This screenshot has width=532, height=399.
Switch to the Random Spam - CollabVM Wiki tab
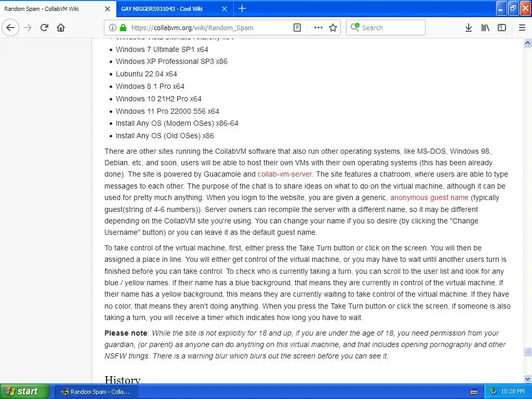pyautogui.click(x=58, y=9)
